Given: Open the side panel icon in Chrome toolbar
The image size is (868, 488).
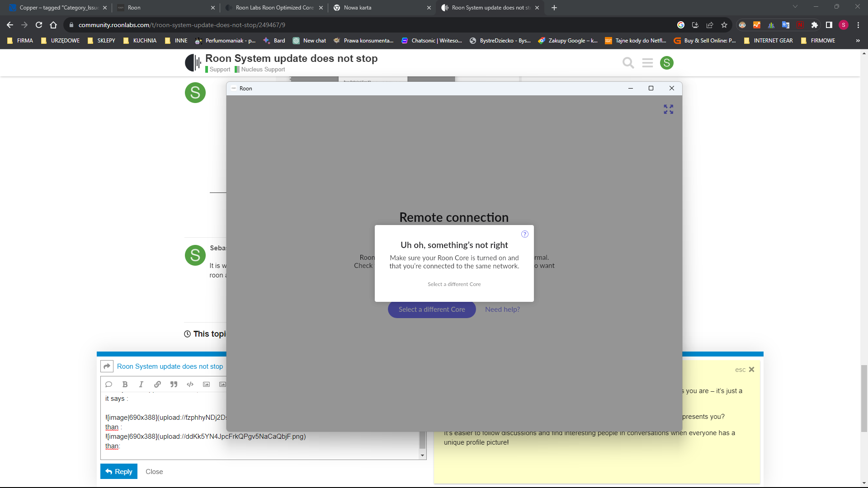Looking at the screenshot, I should click(829, 25).
